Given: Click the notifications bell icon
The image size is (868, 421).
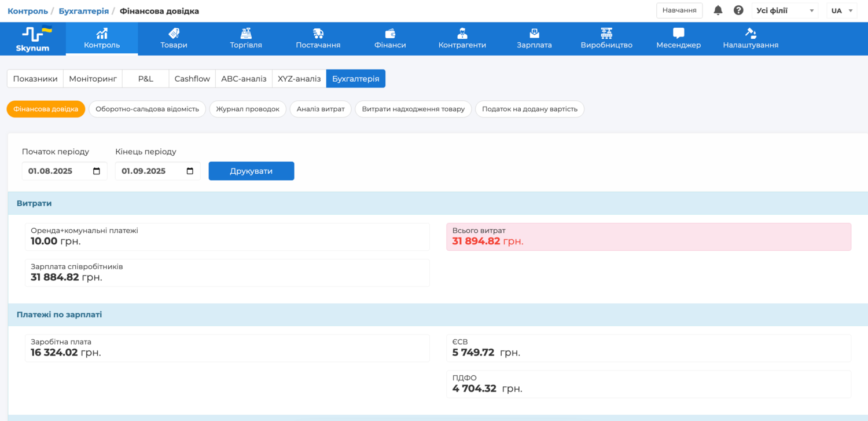Looking at the screenshot, I should 718,10.
